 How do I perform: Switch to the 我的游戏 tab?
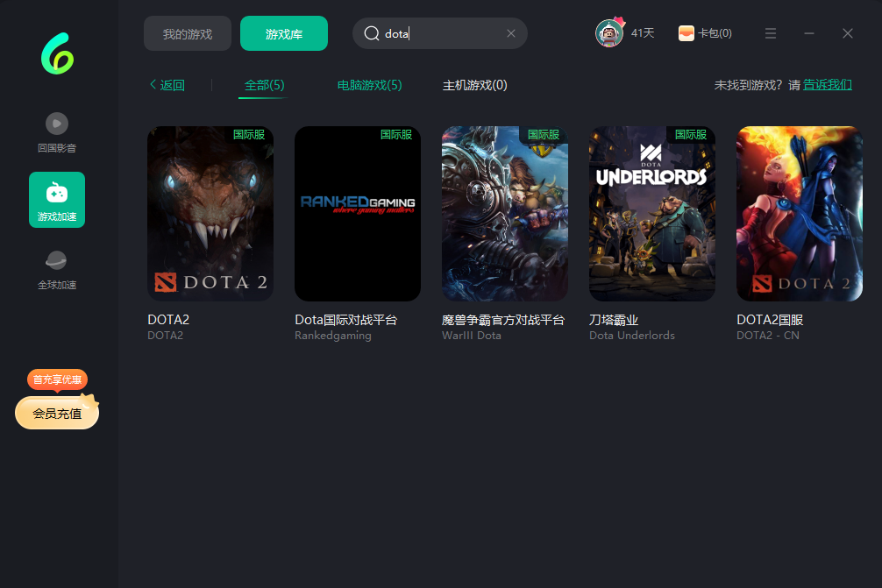click(188, 34)
